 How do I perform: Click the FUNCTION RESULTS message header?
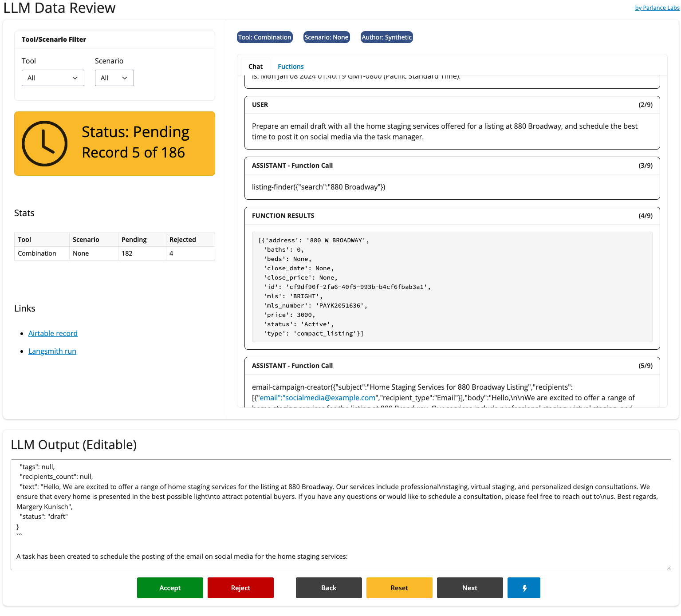(452, 216)
